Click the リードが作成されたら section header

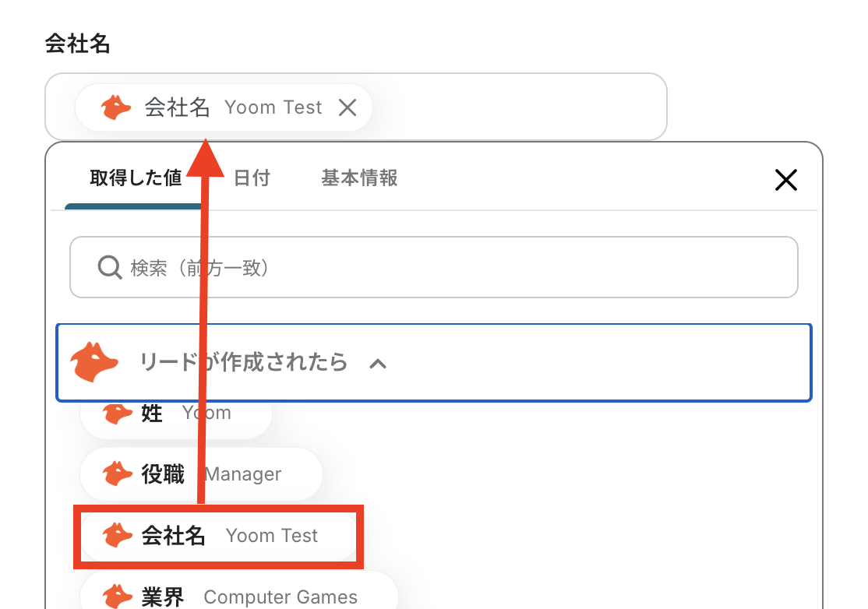433,362
